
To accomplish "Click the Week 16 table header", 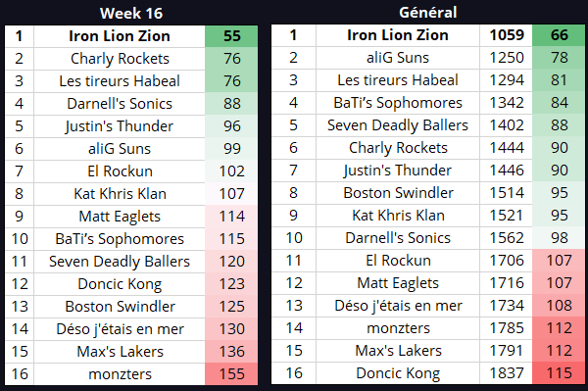I will 131,14.
